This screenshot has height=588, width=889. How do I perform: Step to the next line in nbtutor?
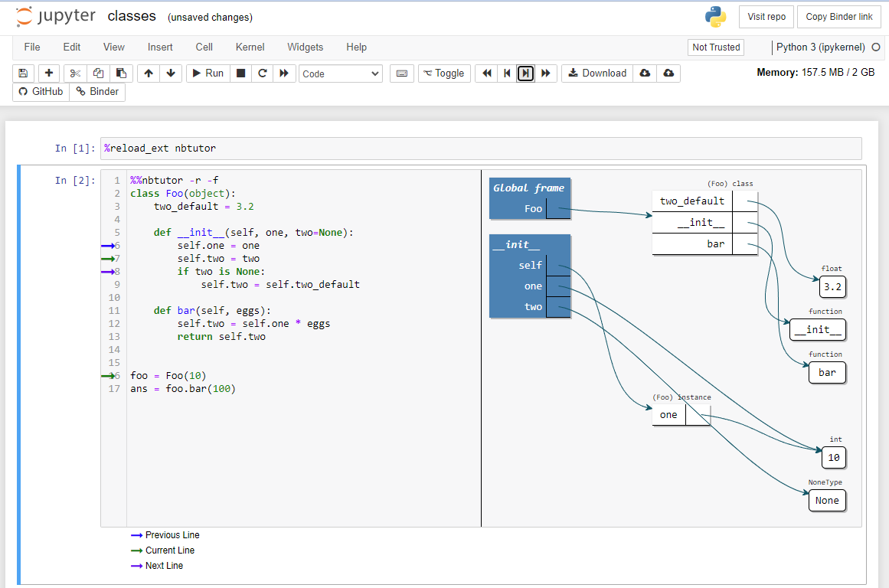[525, 73]
